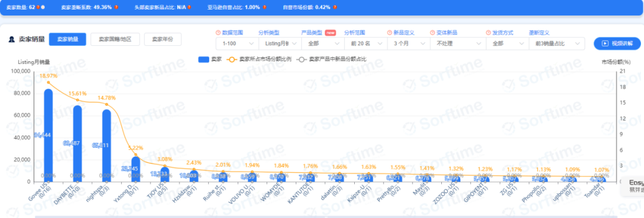Switch to 卖家国籍/地区 tab
The image size is (644, 218).
tap(116, 39)
